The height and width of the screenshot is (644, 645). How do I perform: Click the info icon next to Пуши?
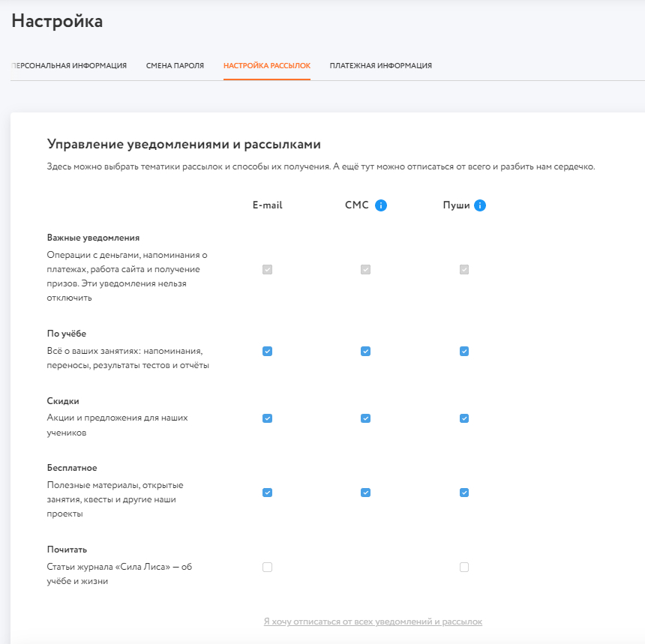tap(480, 205)
